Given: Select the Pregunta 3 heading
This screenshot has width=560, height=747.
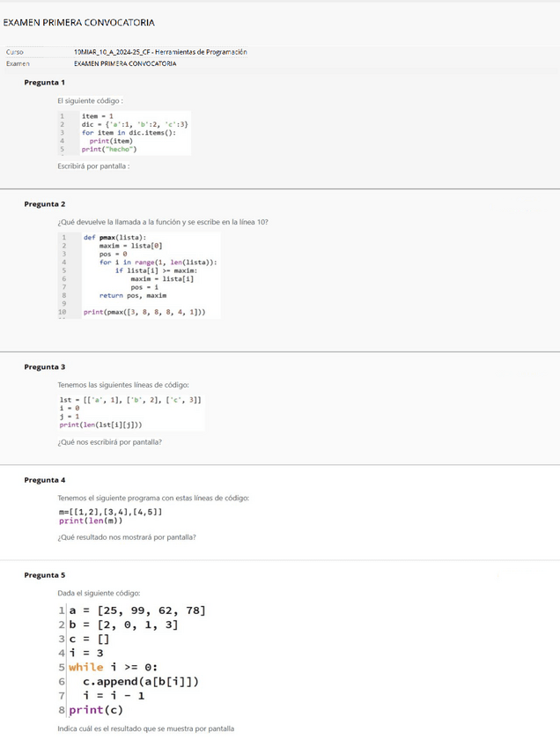Looking at the screenshot, I should [44, 366].
